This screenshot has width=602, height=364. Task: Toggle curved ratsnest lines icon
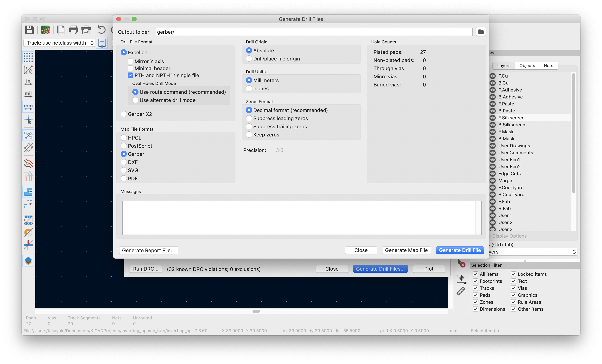(x=28, y=148)
